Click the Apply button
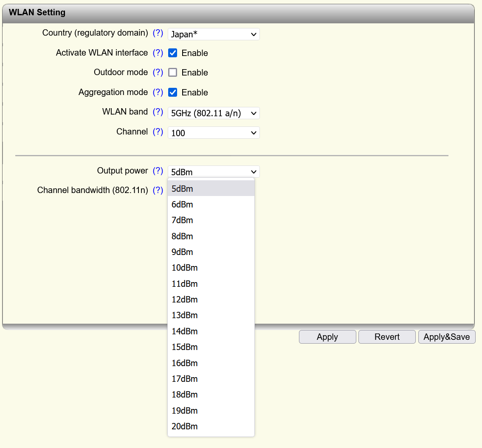This screenshot has height=448, width=482. click(x=327, y=337)
